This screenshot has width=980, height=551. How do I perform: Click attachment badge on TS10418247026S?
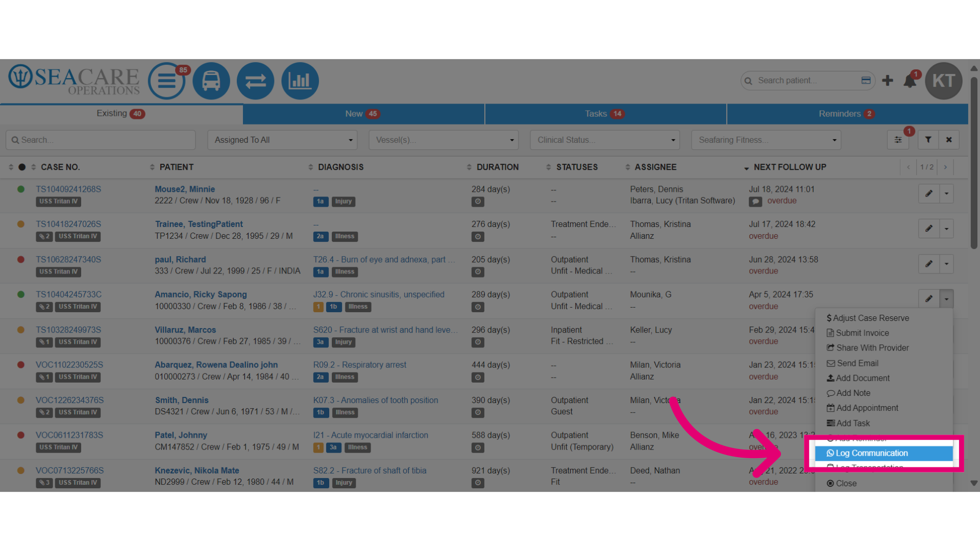tap(44, 236)
